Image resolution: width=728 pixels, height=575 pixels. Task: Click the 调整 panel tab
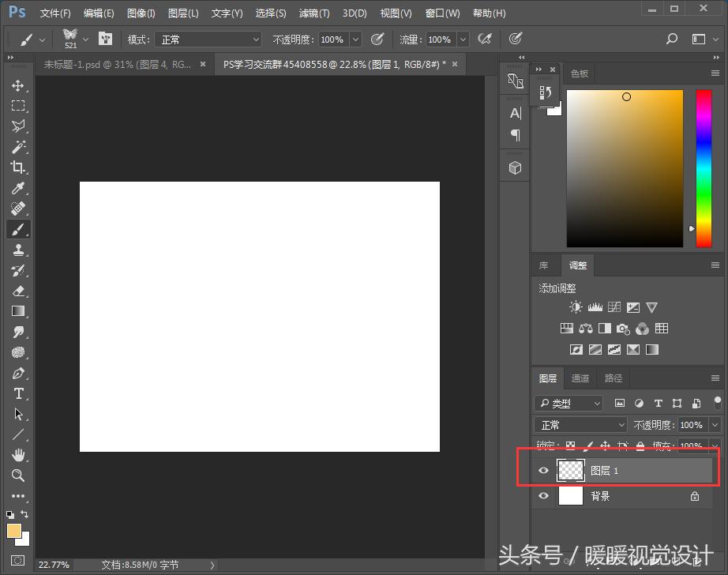(577, 265)
